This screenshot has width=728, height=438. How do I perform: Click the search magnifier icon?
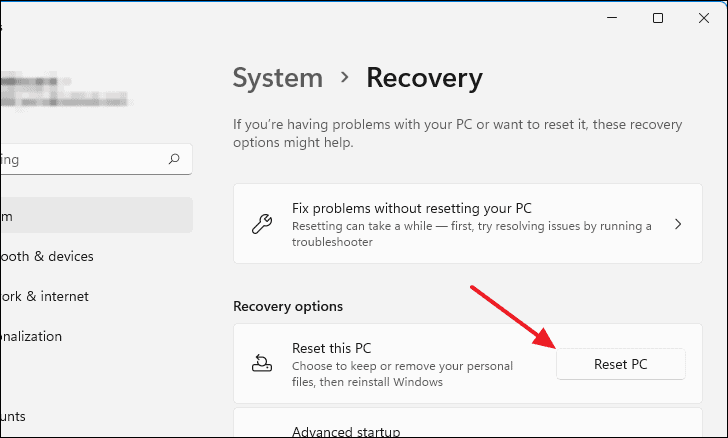(174, 159)
